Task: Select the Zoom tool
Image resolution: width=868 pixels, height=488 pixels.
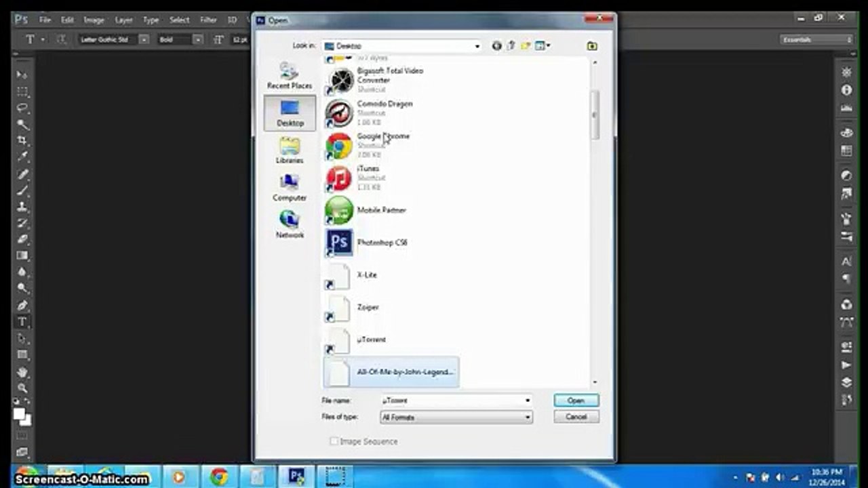Action: pos(22,388)
